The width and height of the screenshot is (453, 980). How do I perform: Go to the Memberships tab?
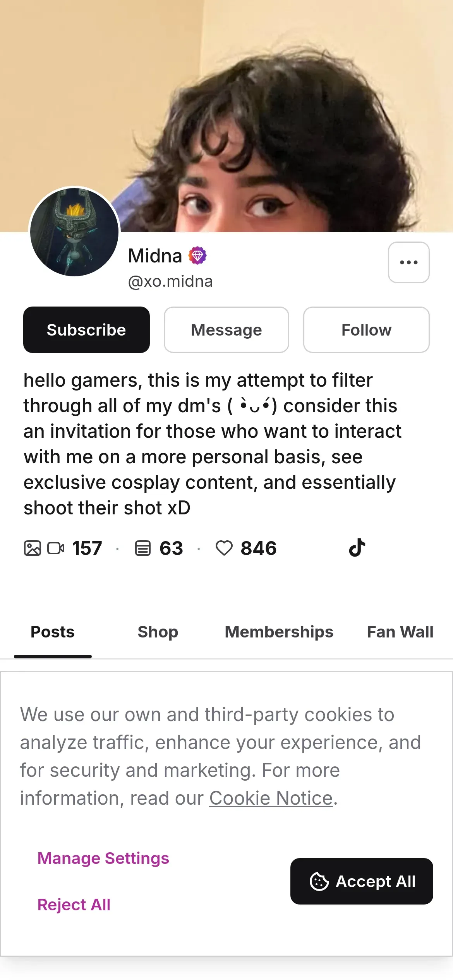tap(279, 632)
